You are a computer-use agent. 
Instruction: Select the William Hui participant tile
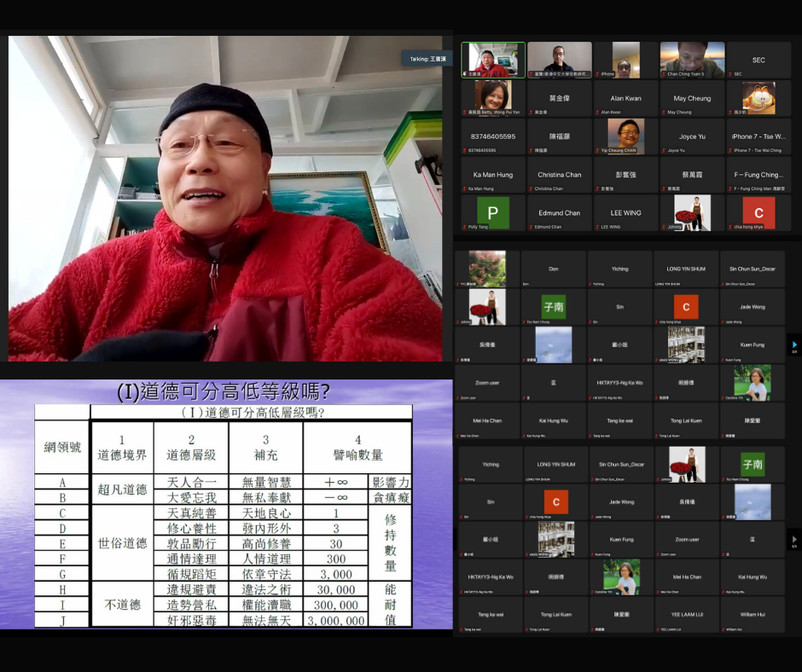tap(752, 614)
